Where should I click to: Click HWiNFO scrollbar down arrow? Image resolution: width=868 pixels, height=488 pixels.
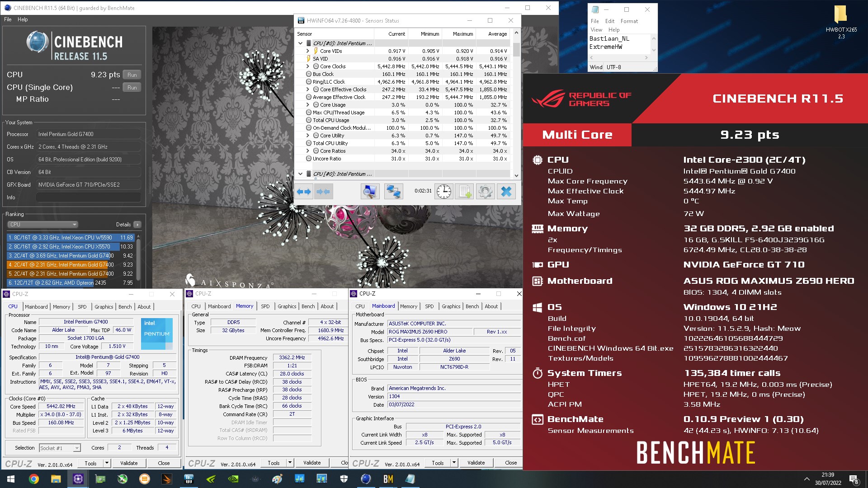tap(516, 175)
